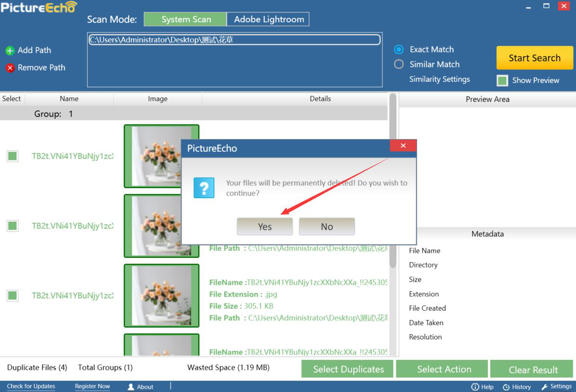Toggle the Show Preview checkbox
This screenshot has width=576, height=392.
pos(502,80)
